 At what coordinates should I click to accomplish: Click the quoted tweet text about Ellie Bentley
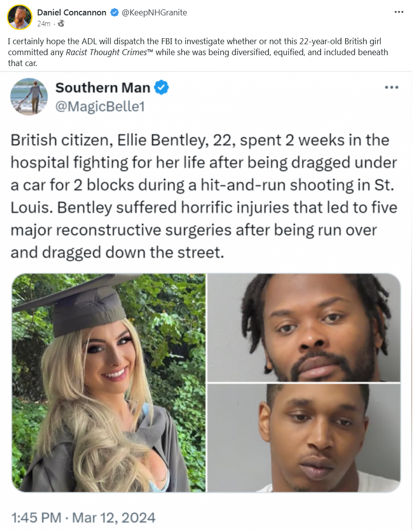[204, 196]
